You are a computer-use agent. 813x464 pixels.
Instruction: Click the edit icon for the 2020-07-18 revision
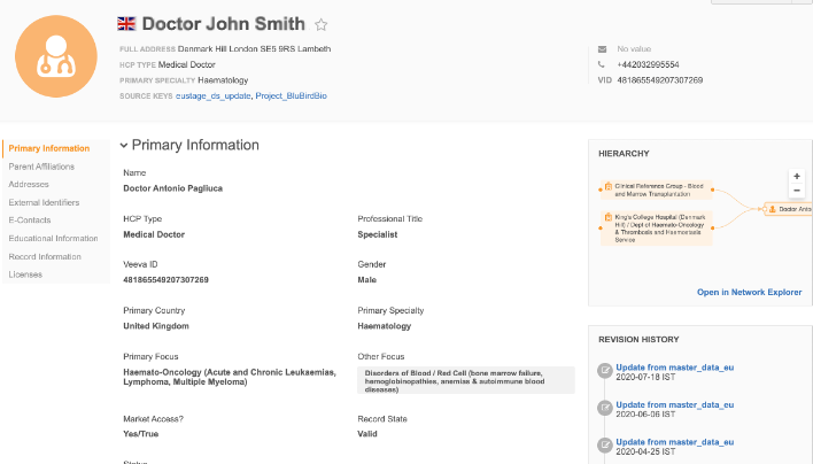point(604,370)
